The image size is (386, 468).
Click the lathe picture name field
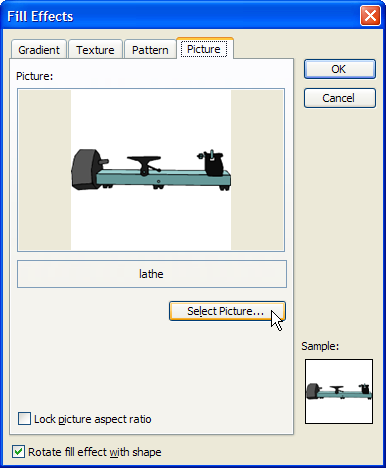coord(152,274)
